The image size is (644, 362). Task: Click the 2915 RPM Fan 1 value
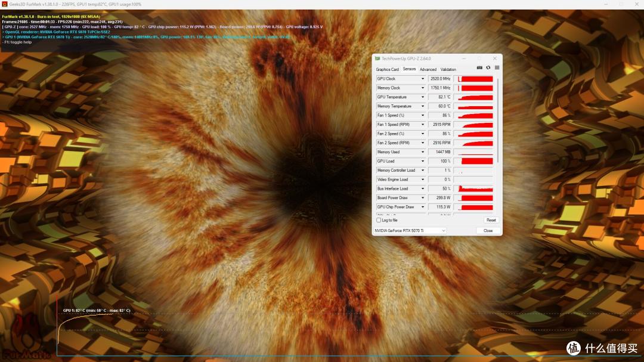coord(440,125)
